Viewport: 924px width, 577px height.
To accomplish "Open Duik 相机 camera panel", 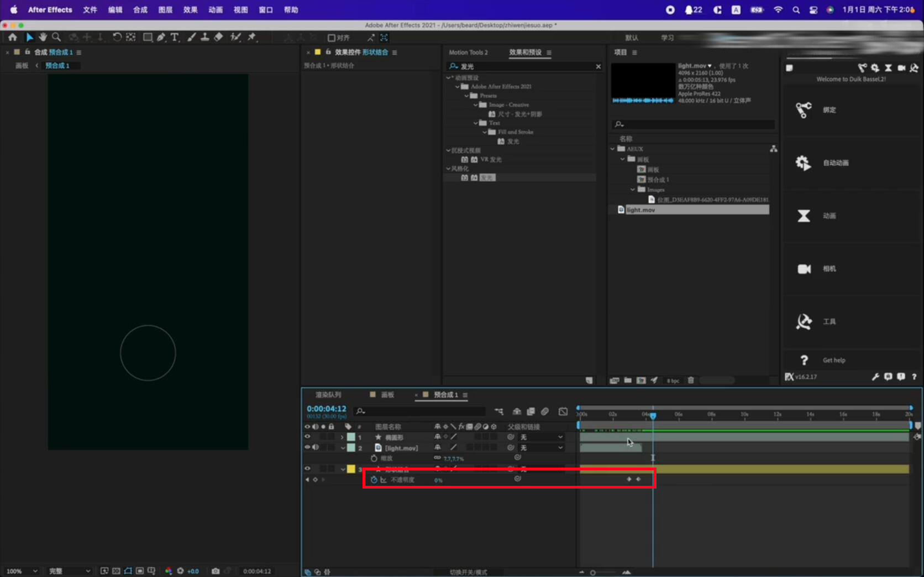I will coord(851,269).
